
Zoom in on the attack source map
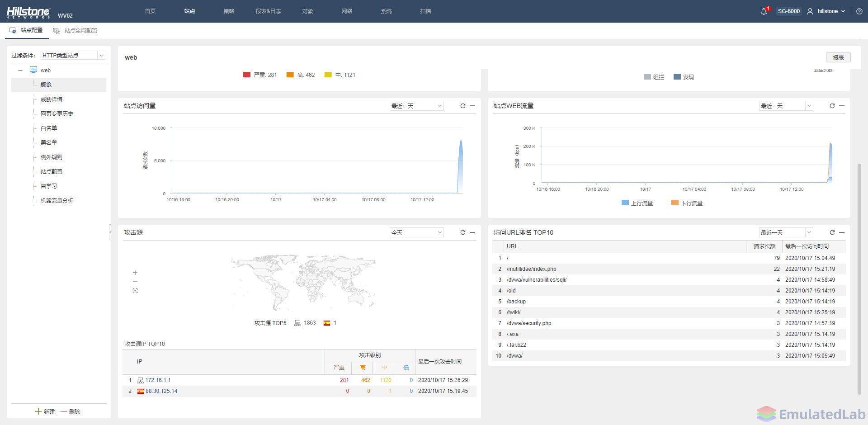pos(135,273)
